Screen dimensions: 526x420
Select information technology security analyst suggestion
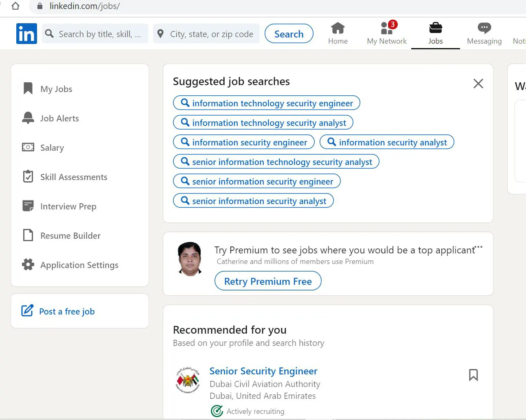(263, 123)
